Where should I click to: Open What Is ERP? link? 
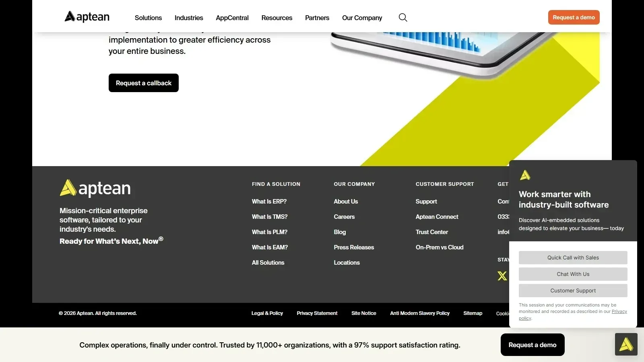(x=269, y=202)
